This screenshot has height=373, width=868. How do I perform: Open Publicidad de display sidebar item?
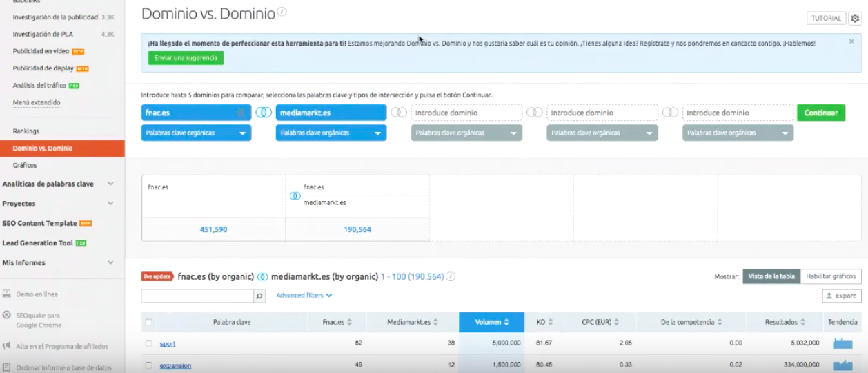coord(43,68)
